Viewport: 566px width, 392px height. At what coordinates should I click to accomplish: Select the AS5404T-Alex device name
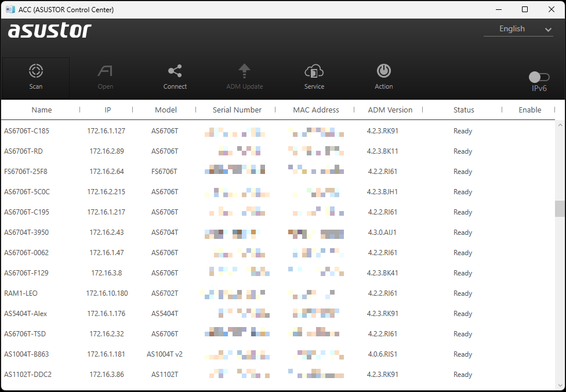click(26, 313)
